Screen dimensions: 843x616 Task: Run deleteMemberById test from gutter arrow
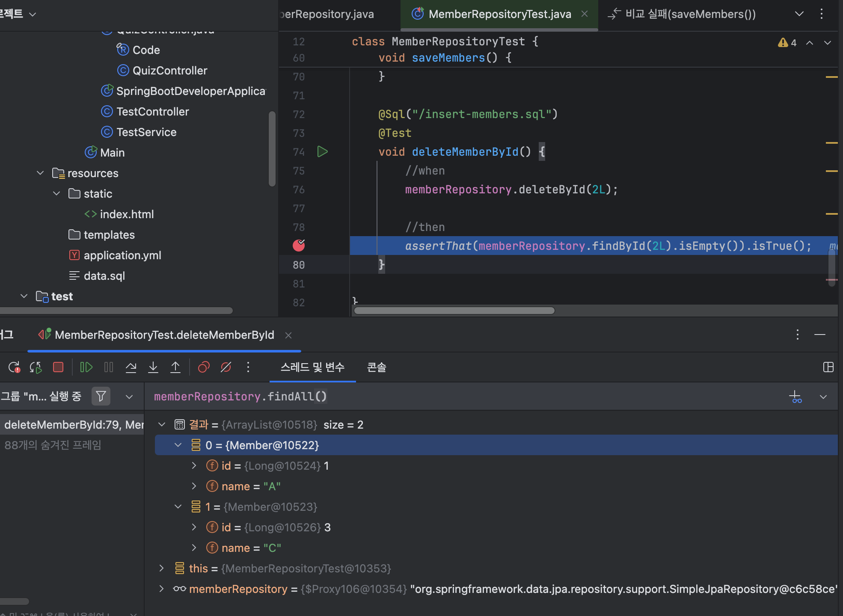(x=322, y=152)
